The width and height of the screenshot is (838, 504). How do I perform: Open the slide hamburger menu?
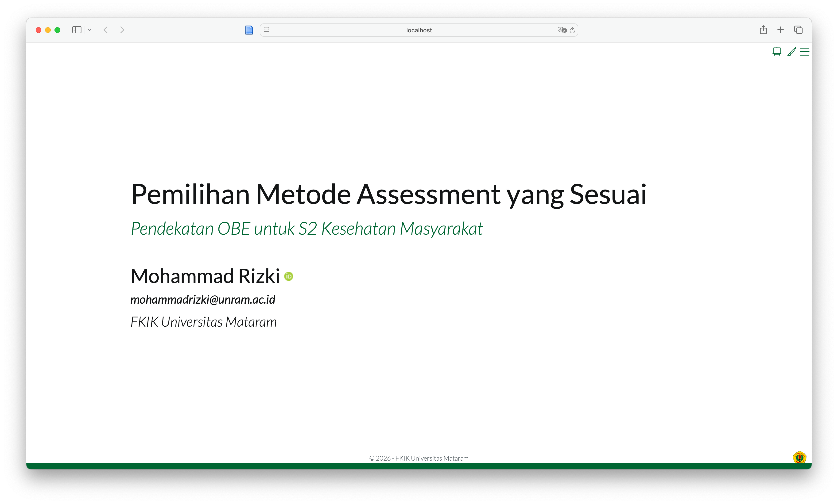coord(804,52)
